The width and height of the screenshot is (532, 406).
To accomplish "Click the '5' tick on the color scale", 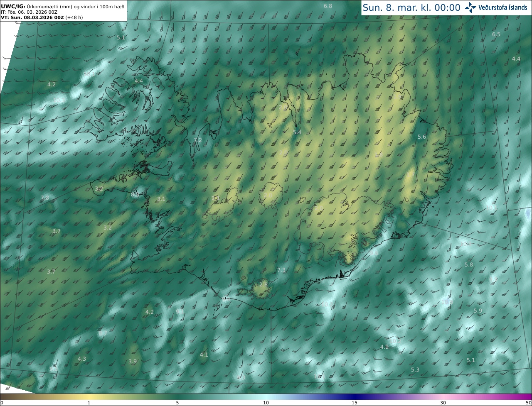I will pos(177,403).
